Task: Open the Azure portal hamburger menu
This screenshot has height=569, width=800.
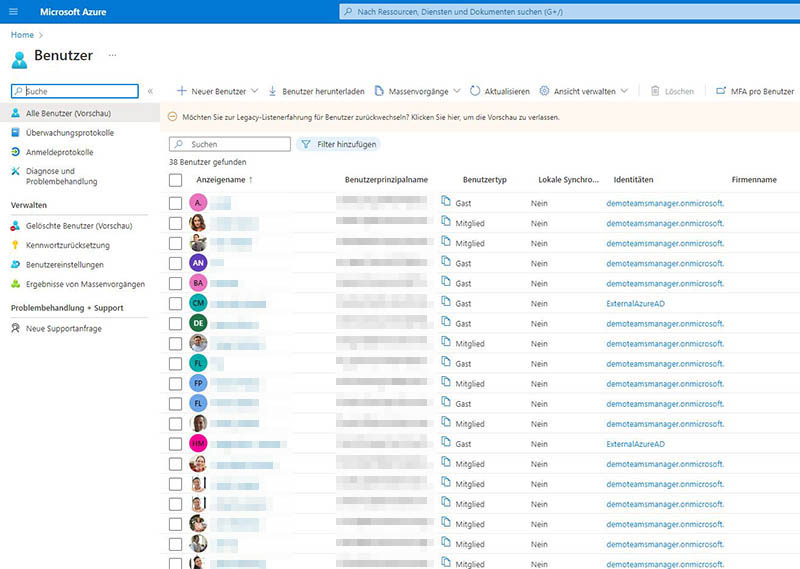Action: click(14, 12)
